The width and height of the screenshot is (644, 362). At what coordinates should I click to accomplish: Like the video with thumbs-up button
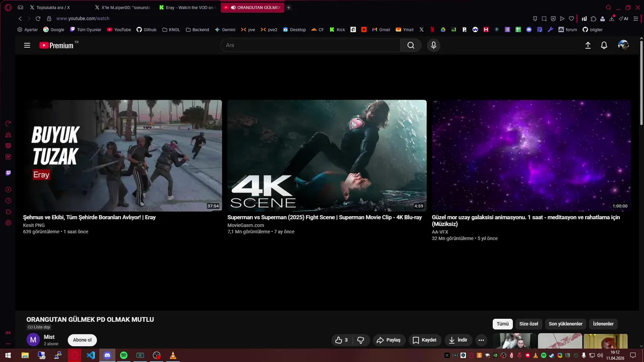[342, 340]
